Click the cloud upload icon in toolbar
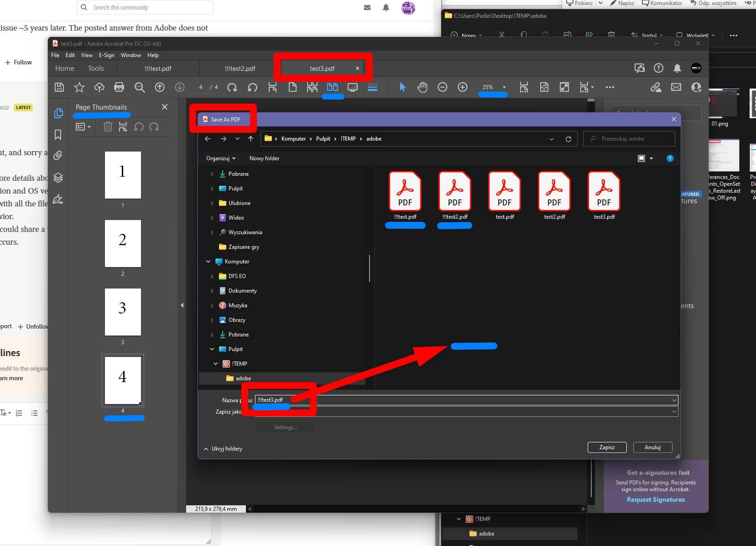This screenshot has height=546, width=756. [x=99, y=87]
